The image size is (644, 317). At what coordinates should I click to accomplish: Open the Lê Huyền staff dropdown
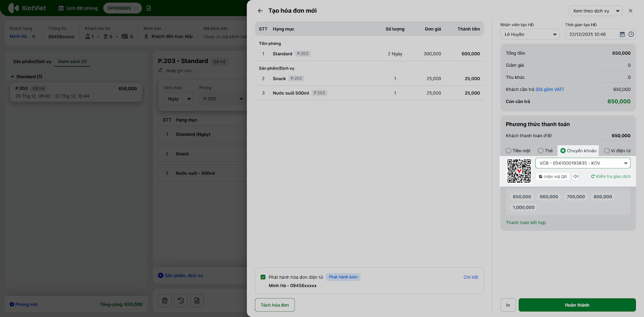point(530,35)
